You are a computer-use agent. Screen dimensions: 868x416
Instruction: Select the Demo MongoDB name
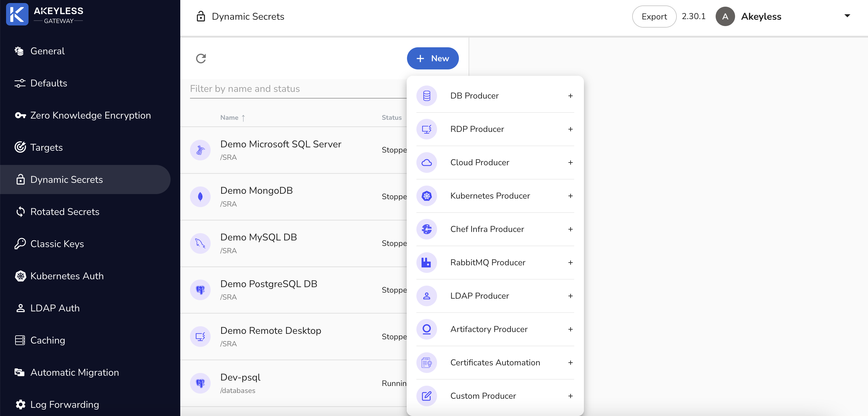click(x=256, y=190)
